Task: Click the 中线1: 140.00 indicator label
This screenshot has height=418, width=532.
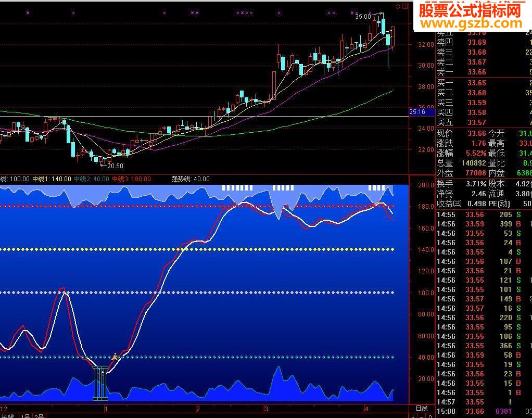Action: coord(52,179)
